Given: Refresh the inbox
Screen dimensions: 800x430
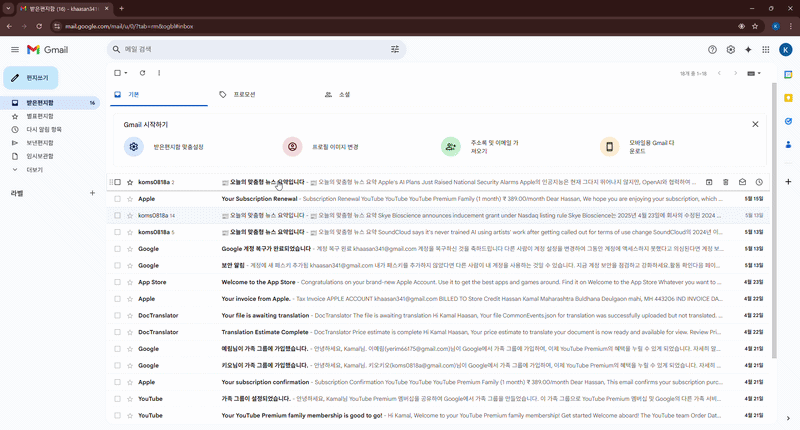Looking at the screenshot, I should (142, 73).
